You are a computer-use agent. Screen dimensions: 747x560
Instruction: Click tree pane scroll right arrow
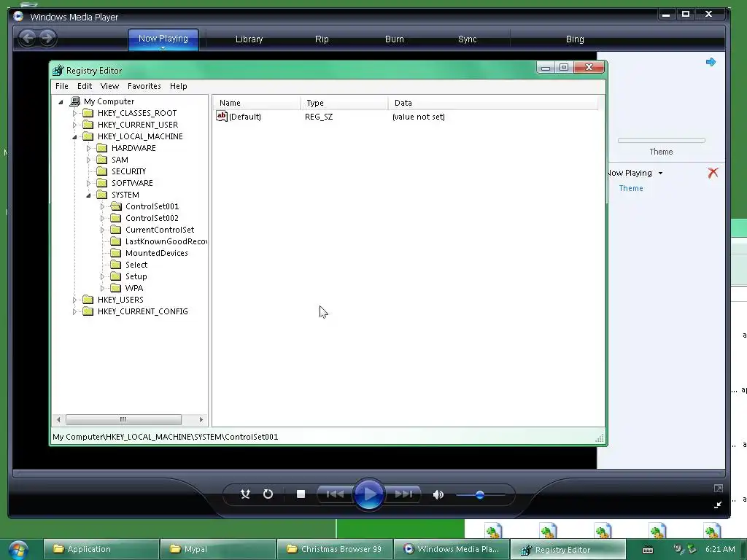point(201,419)
